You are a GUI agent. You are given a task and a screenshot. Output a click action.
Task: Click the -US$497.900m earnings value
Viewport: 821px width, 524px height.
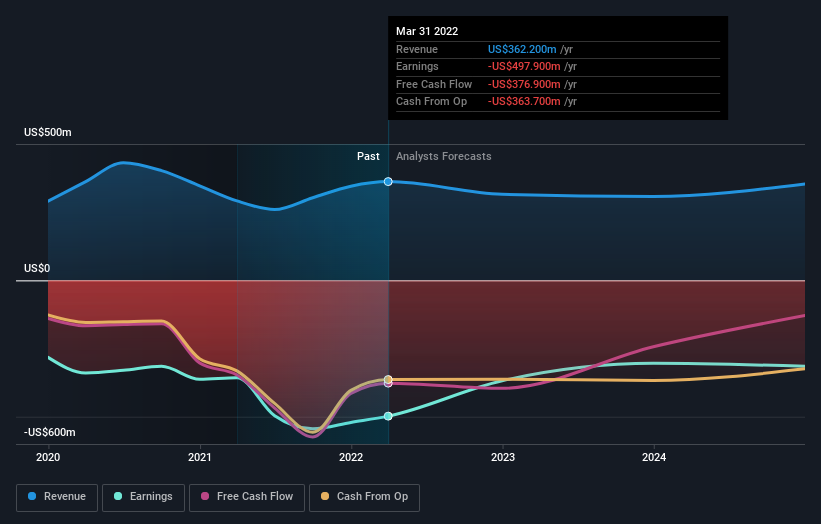coord(524,66)
